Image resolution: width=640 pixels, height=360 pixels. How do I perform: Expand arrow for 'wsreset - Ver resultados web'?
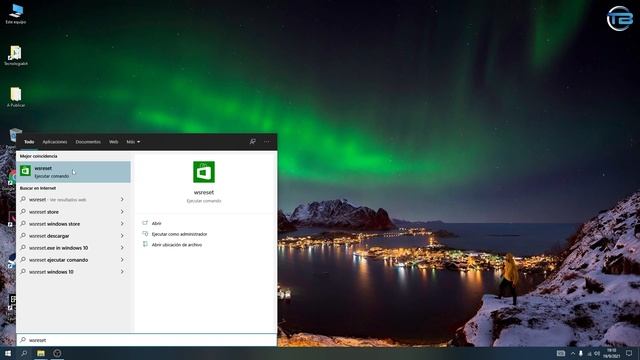(122, 200)
